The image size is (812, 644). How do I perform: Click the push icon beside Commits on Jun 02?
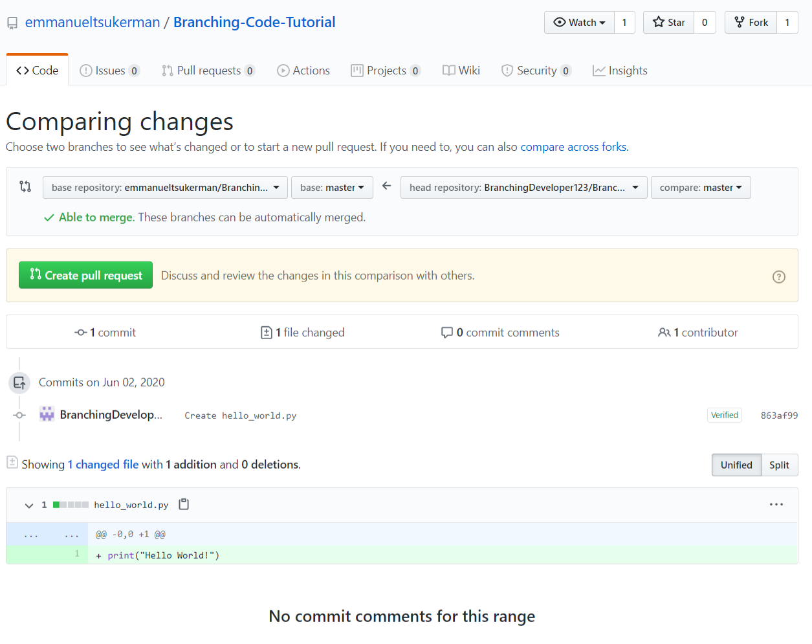point(19,383)
